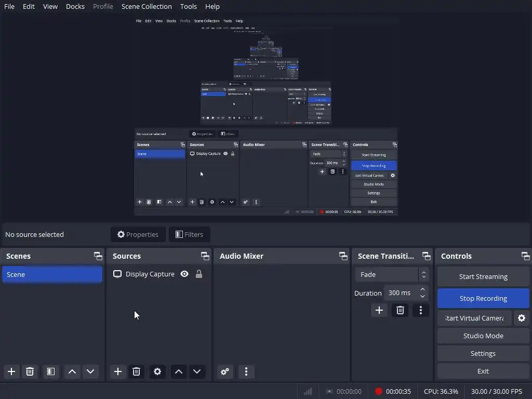The width and height of the screenshot is (532, 399).
Task: Toggle visibility of Display Capture source
Action: [184, 274]
